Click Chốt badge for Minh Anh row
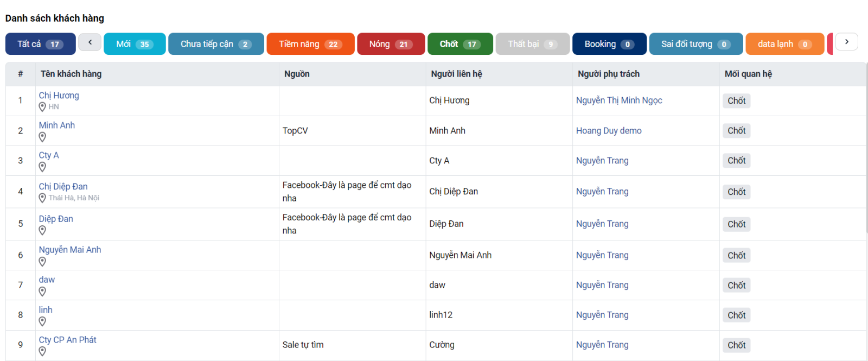Image resolution: width=868 pixels, height=361 pixels. tap(736, 131)
